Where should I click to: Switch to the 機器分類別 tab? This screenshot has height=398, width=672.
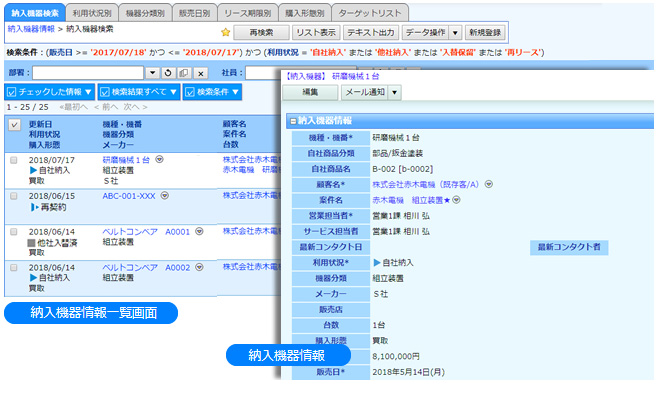click(145, 13)
